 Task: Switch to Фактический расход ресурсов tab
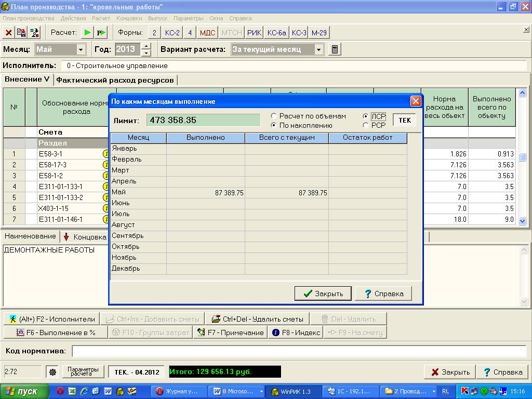click(115, 80)
